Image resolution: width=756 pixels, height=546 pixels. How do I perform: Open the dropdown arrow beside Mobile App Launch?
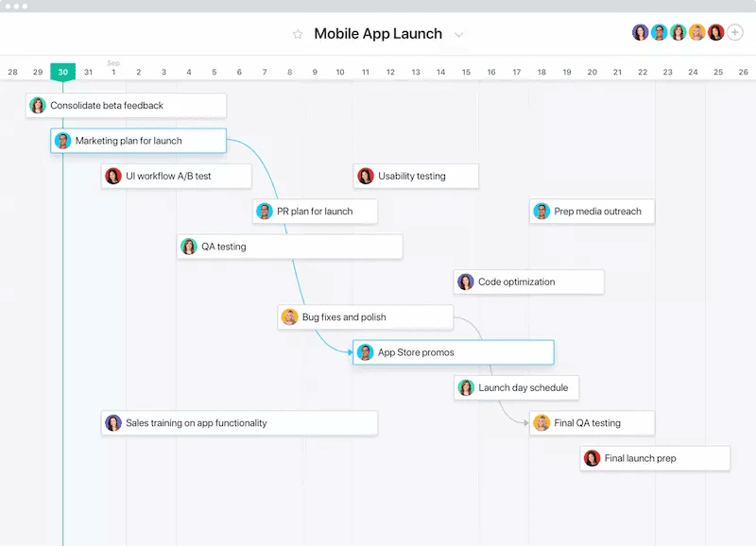(x=459, y=35)
